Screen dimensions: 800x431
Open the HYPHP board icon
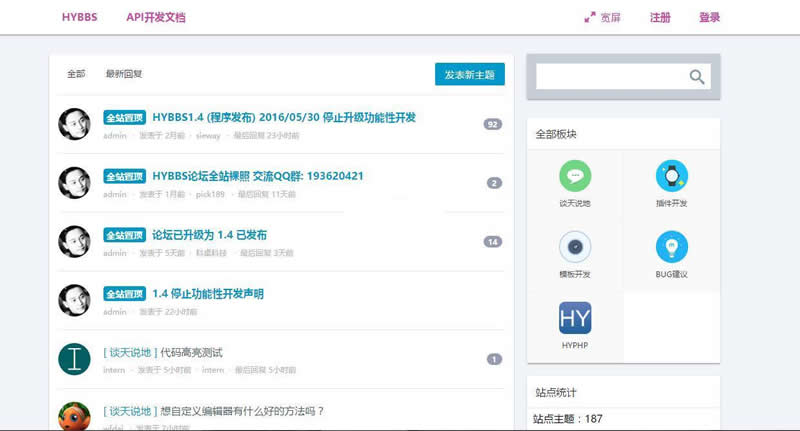click(575, 318)
